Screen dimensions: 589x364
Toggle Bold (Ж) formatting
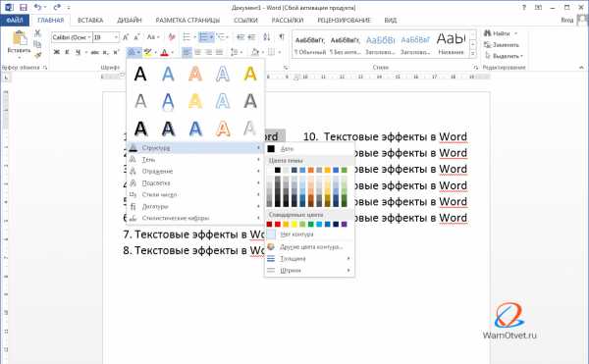[x=57, y=52]
